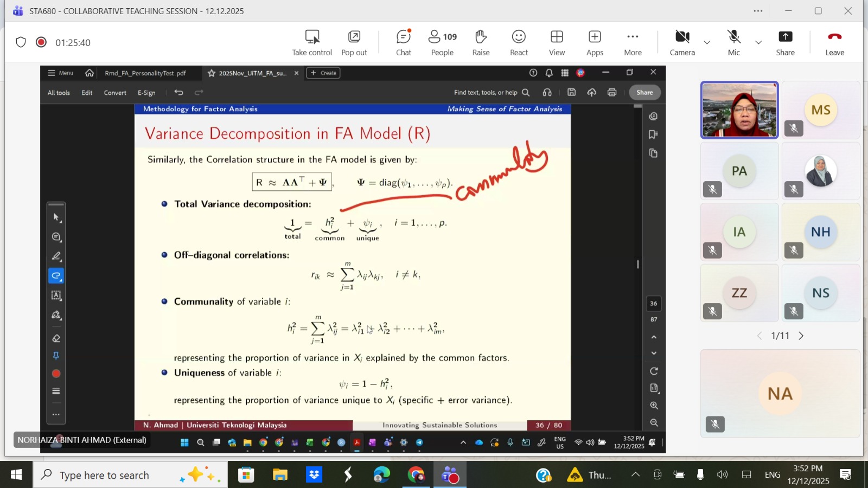
Task: Open the View layout options
Action: pos(557,43)
